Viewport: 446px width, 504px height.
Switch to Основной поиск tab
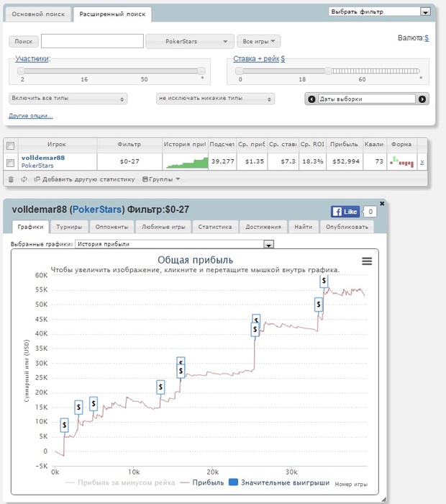[38, 14]
